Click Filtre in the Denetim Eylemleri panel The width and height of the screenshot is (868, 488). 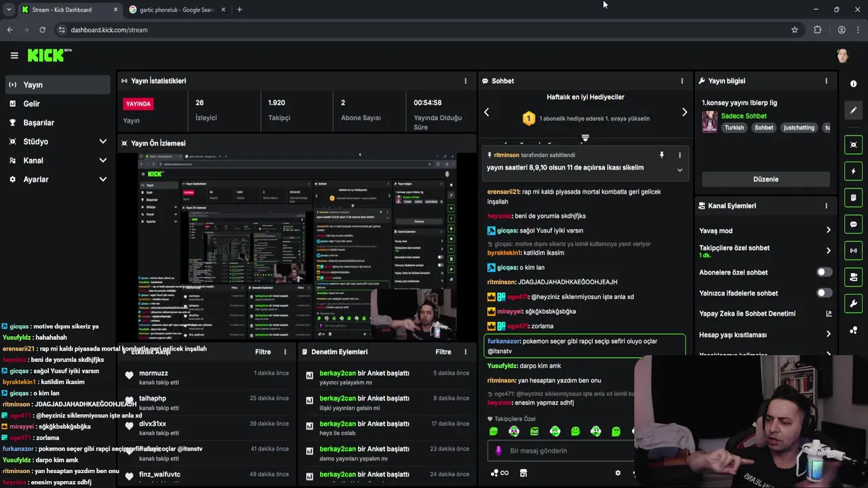443,352
